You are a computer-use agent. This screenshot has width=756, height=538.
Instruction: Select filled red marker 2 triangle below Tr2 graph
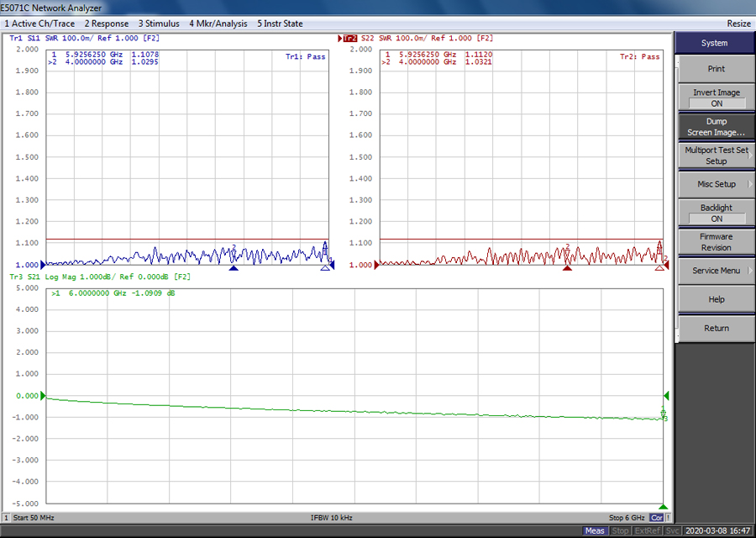pyautogui.click(x=568, y=268)
